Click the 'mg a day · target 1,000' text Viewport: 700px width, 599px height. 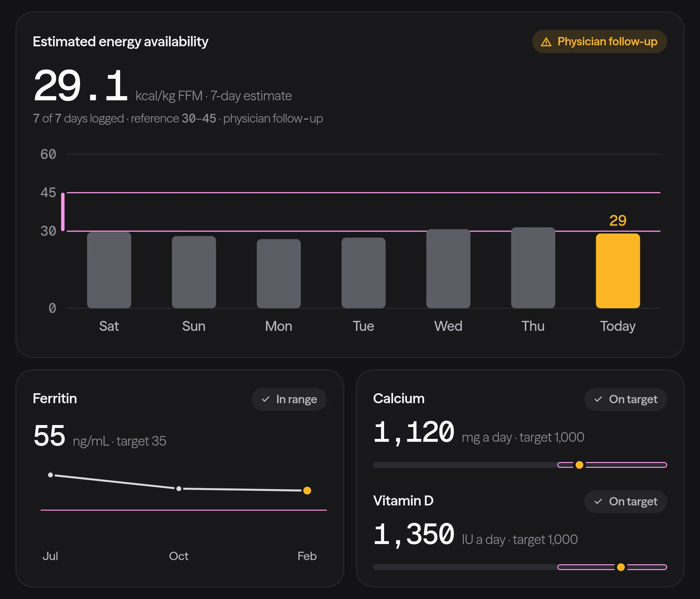523,437
